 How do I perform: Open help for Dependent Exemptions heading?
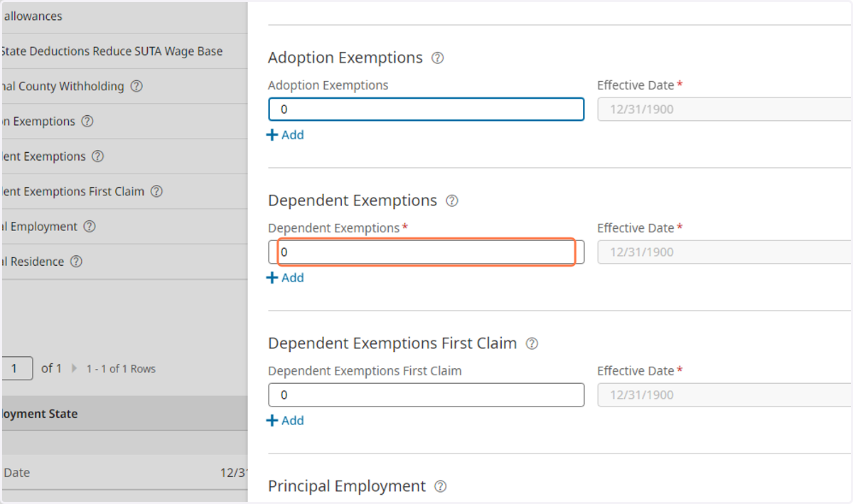(452, 201)
